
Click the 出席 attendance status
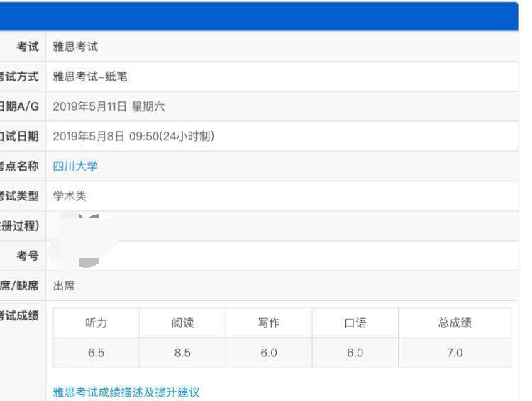click(x=64, y=286)
